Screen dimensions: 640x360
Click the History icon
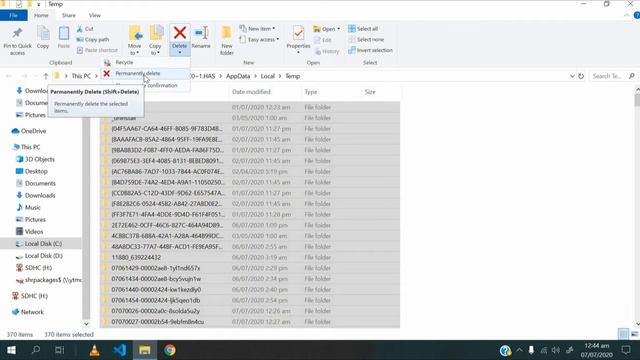point(318,51)
